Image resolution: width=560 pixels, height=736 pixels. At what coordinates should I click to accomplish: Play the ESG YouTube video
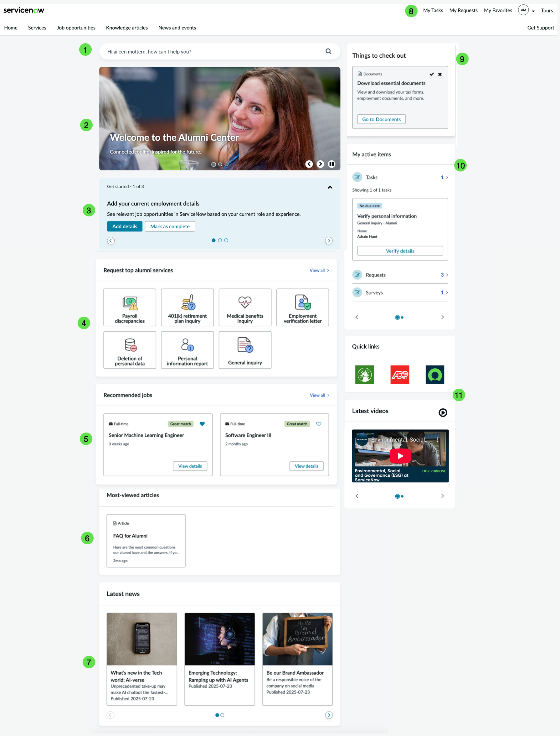400,456
